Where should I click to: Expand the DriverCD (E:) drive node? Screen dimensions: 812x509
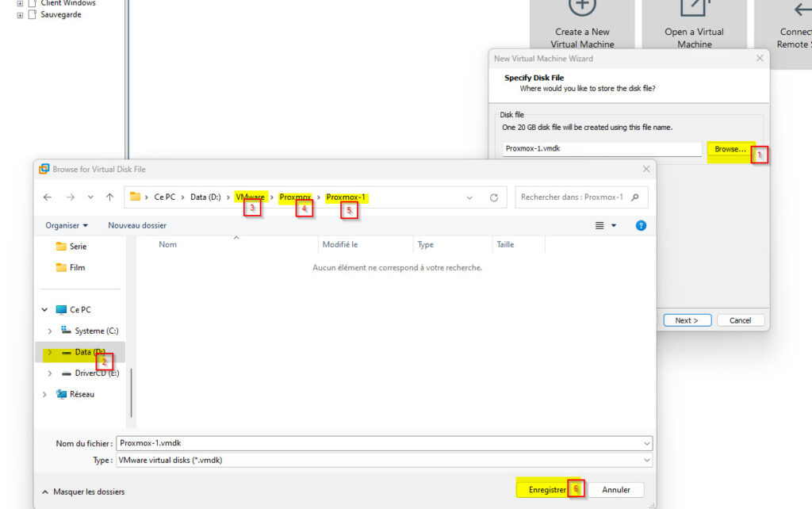click(x=50, y=373)
